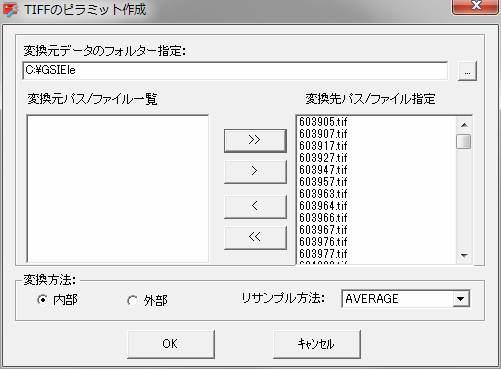Click the source folder path field
Image resolution: width=501 pixels, height=369 pixels.
[235, 70]
